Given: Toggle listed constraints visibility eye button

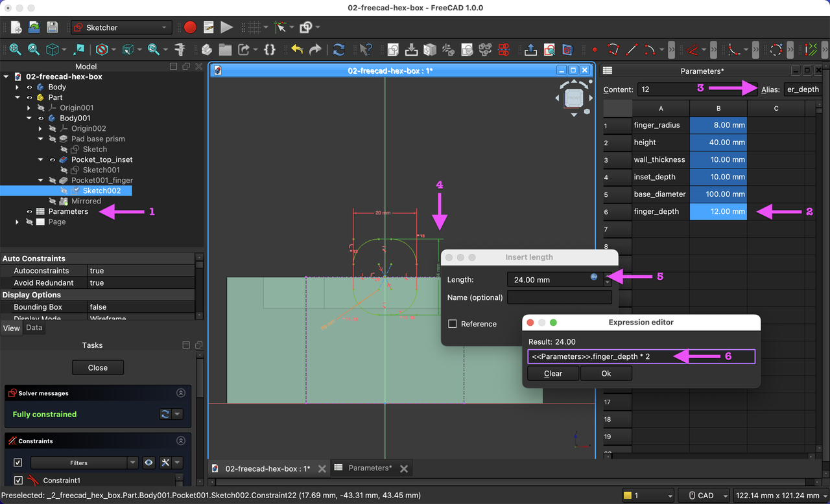Looking at the screenshot, I should (x=149, y=463).
